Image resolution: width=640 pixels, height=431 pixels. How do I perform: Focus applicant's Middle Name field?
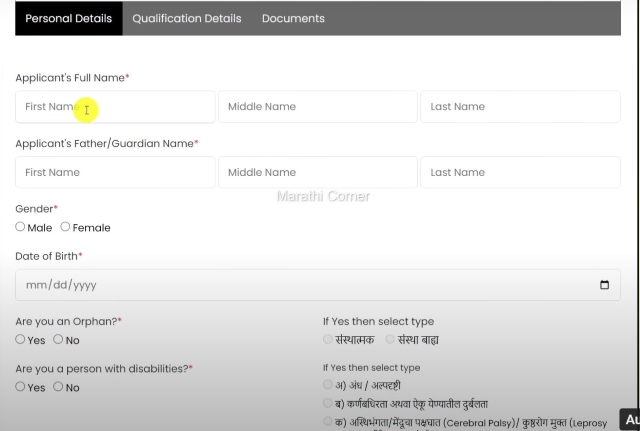point(318,107)
